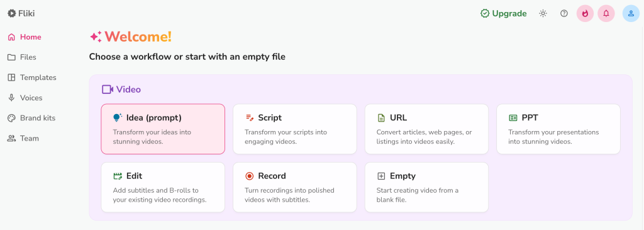Viewport: 644px width, 230px height.
Task: Click the Script pencil lines icon
Action: (249, 118)
